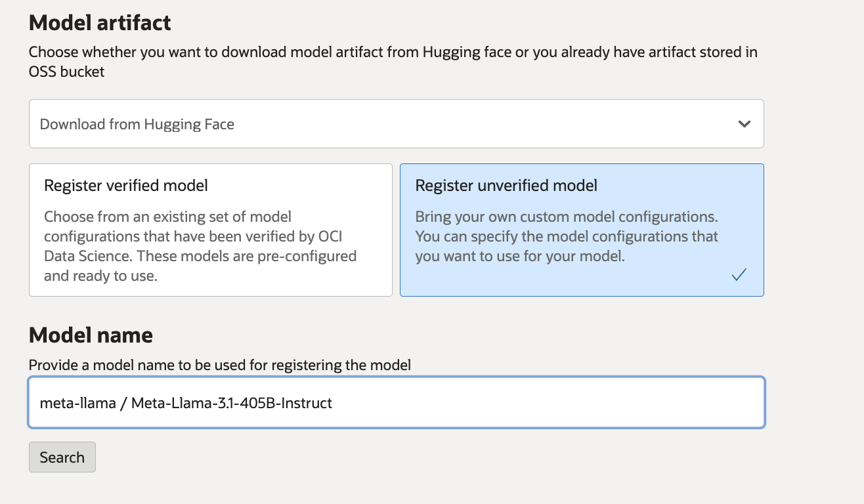Focus the meta-llama model name text box
Screen dimensions: 864x504
(x=396, y=402)
